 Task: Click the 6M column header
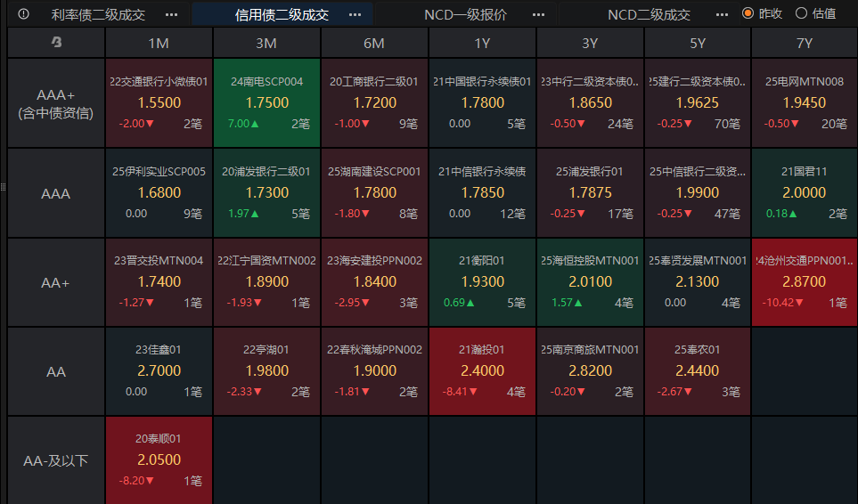(x=374, y=43)
